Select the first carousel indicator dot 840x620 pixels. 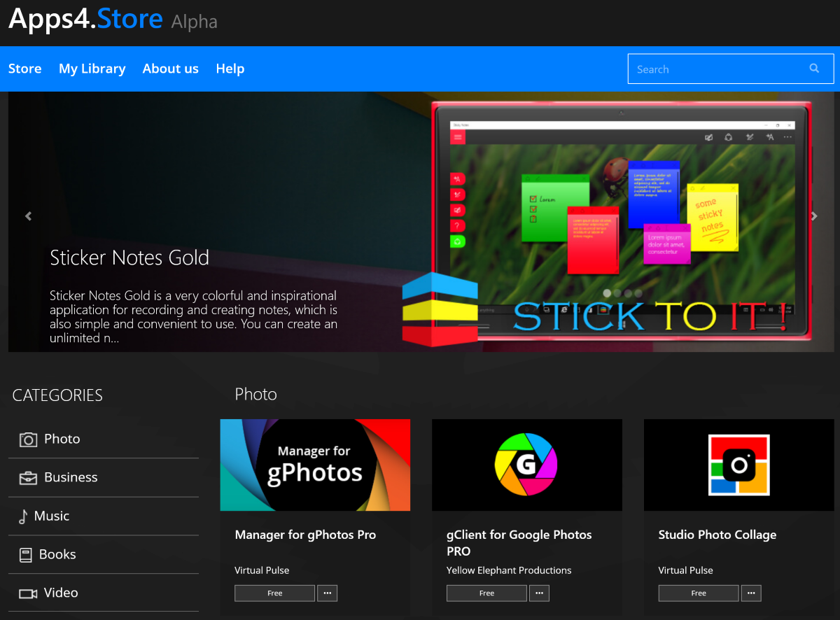click(x=607, y=293)
